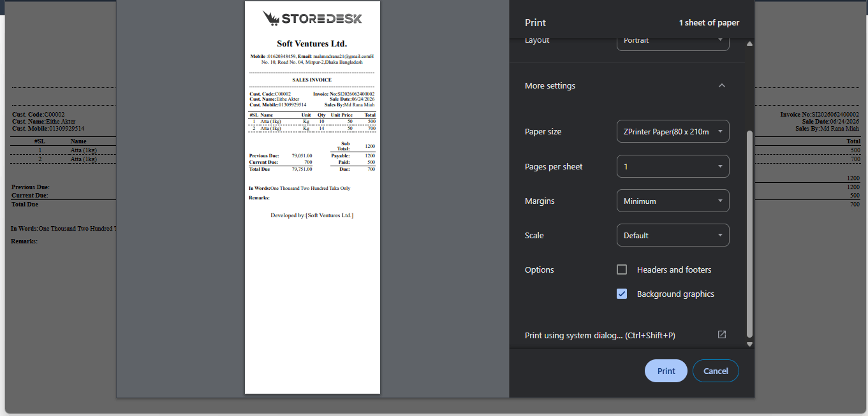Open the Scale dropdown

coord(673,235)
